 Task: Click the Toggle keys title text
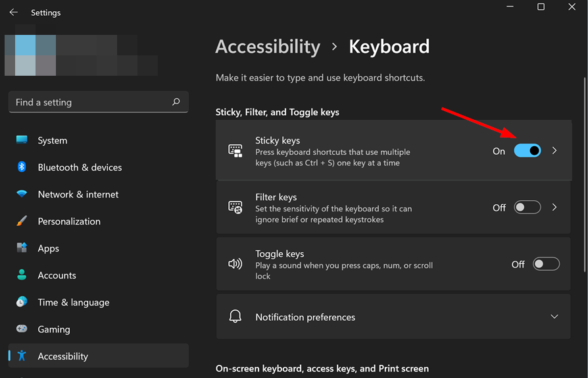[280, 254]
